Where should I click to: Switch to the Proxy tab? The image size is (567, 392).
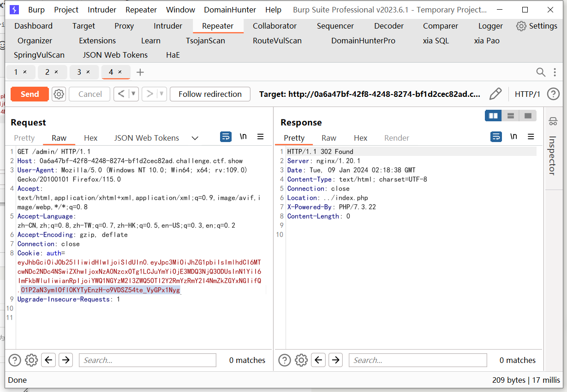[124, 26]
